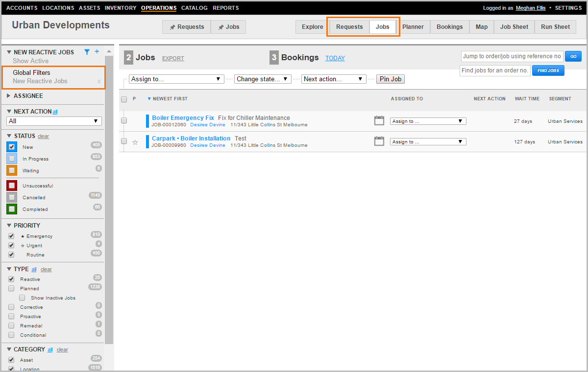Click the filter funnel icon in sidebar

pyautogui.click(x=87, y=52)
